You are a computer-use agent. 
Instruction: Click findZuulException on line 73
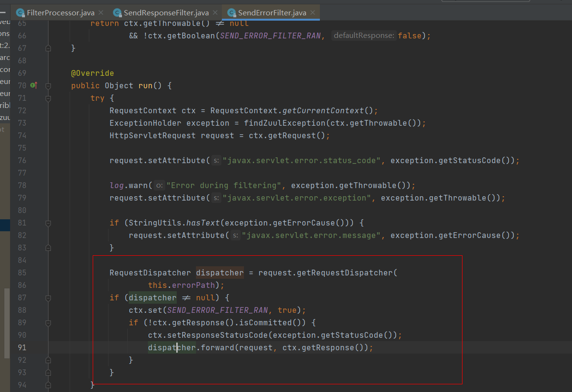click(x=284, y=123)
